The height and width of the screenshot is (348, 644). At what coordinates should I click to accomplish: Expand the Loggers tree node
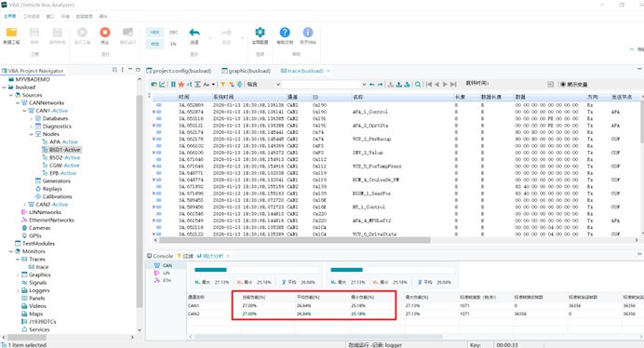[18, 290]
